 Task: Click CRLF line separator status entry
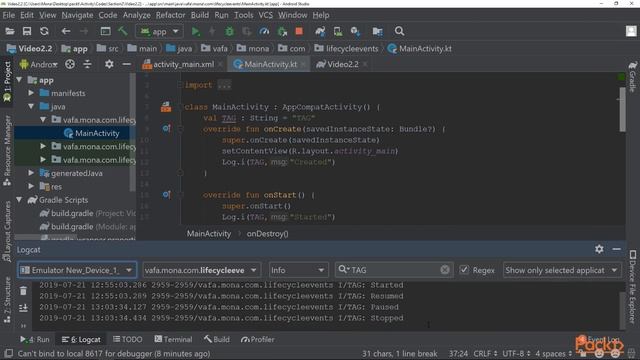click(484, 353)
